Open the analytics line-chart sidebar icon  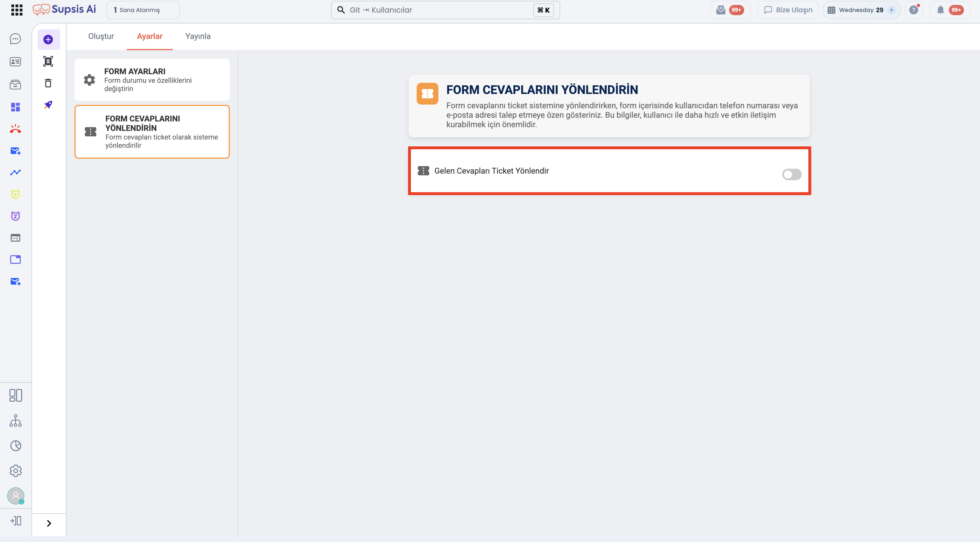(15, 172)
